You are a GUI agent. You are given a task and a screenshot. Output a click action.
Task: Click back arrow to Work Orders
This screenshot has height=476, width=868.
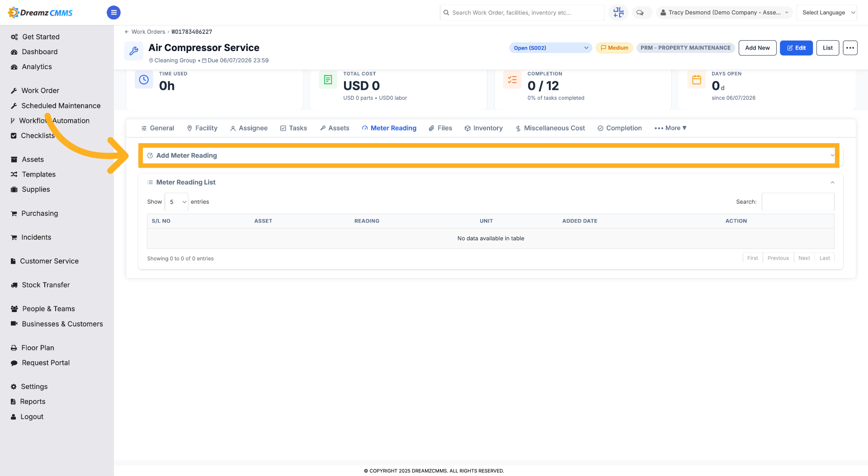point(127,32)
